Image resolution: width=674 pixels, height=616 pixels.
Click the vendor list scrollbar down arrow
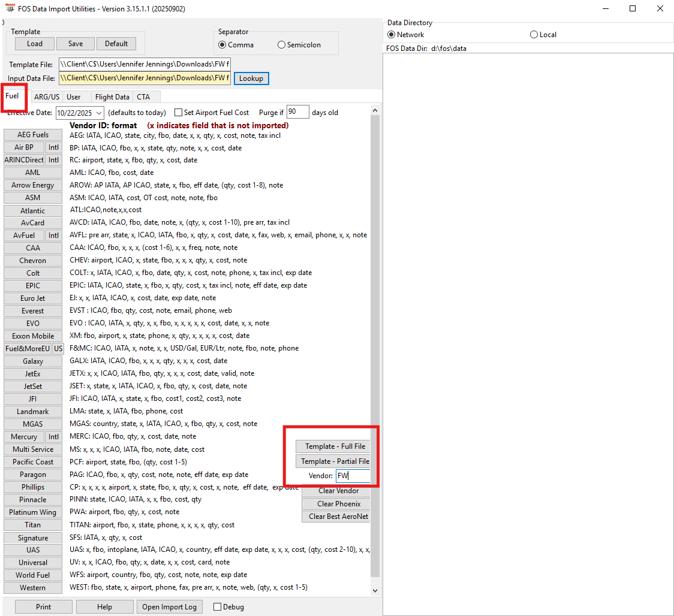(375, 590)
